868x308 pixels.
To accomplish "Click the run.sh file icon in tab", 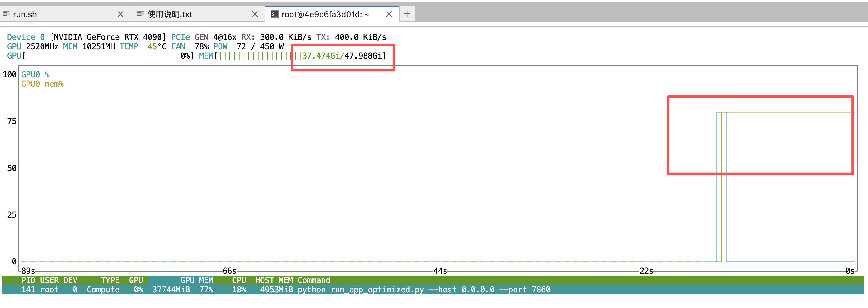I will [6, 14].
